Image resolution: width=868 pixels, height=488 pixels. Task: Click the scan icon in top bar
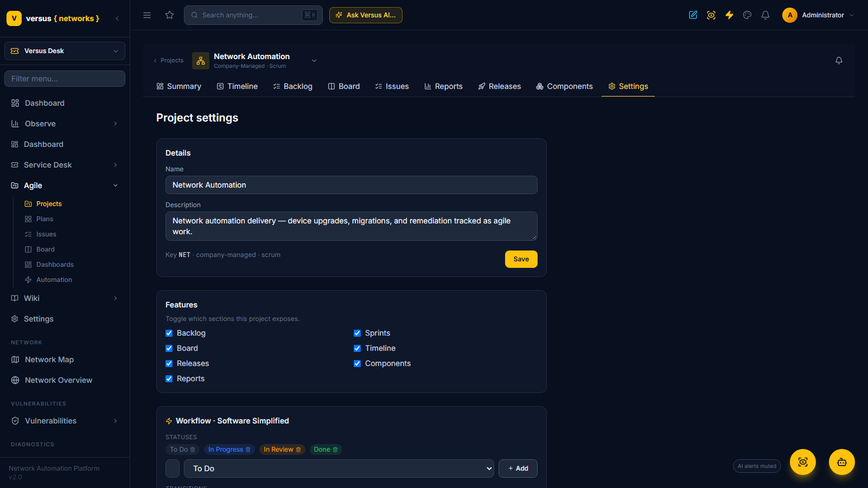(711, 15)
